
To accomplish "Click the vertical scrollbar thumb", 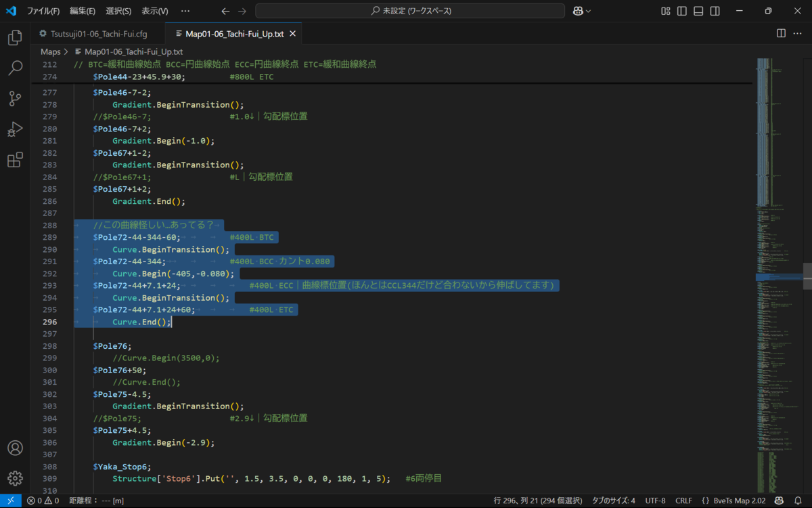I will tap(807, 276).
